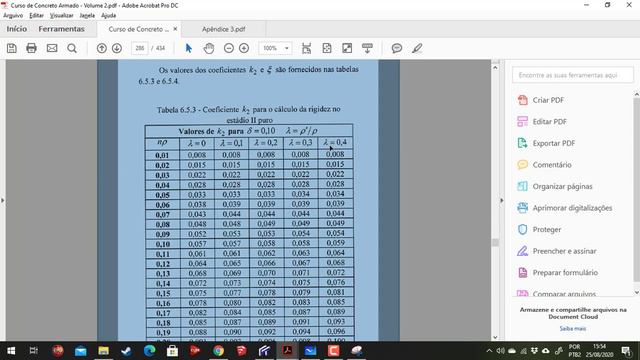The width and height of the screenshot is (640, 360).
Task: Click the page number input field
Action: pos(140,48)
